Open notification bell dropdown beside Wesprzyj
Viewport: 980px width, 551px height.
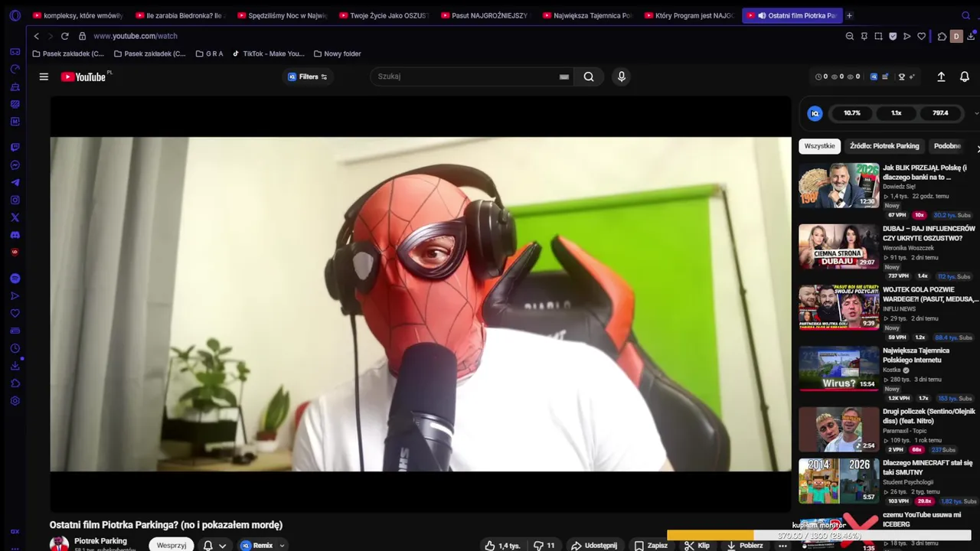214,546
